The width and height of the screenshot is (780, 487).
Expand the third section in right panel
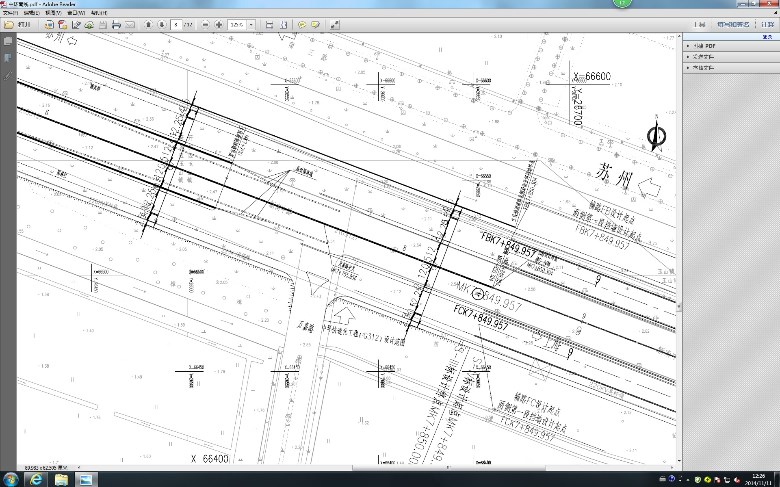click(x=704, y=68)
